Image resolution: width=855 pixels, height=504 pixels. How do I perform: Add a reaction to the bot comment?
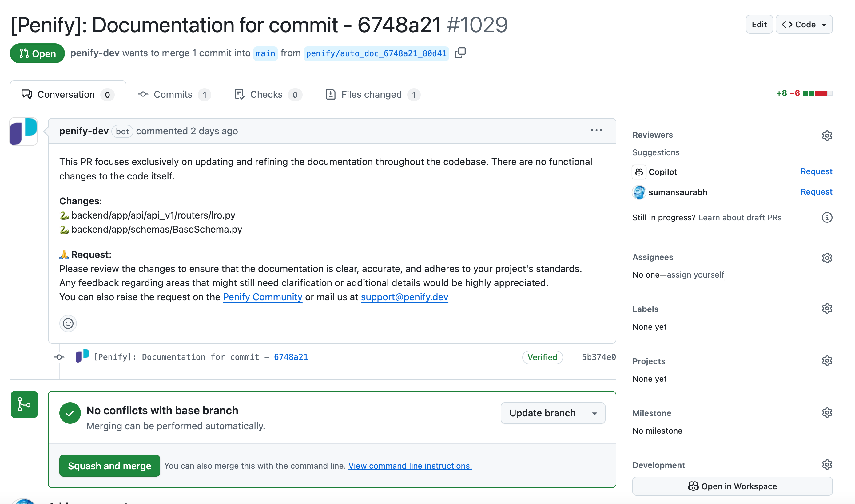[68, 323]
